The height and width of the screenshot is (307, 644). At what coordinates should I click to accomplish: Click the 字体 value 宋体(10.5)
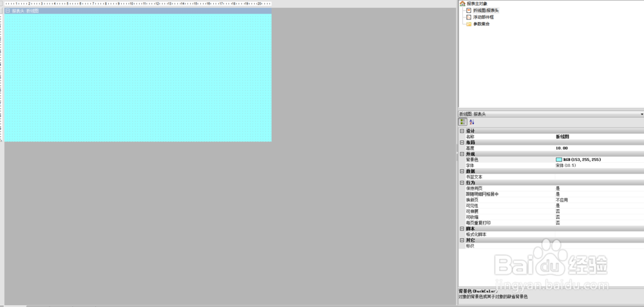(564, 165)
